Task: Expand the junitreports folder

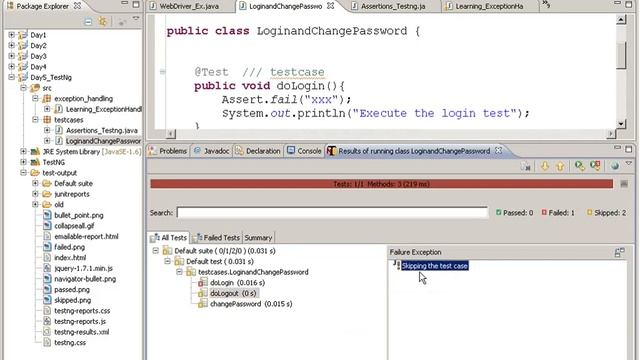Action: tap(35, 194)
